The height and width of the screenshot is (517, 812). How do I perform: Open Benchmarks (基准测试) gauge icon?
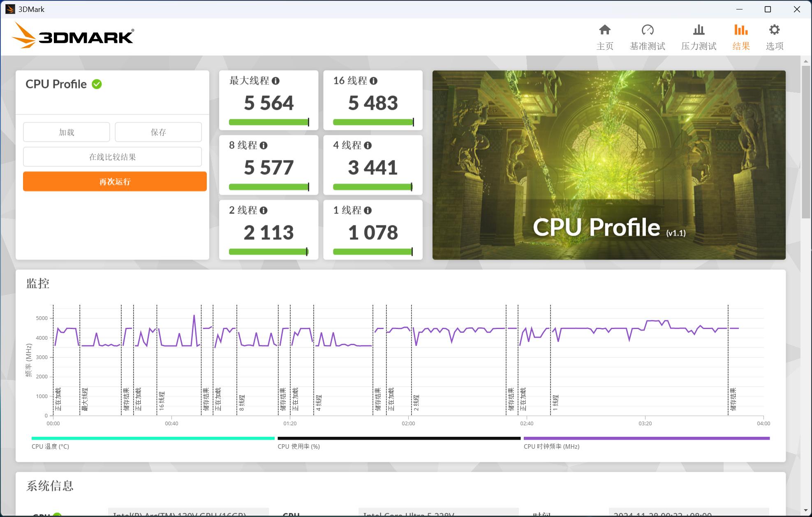[647, 30]
